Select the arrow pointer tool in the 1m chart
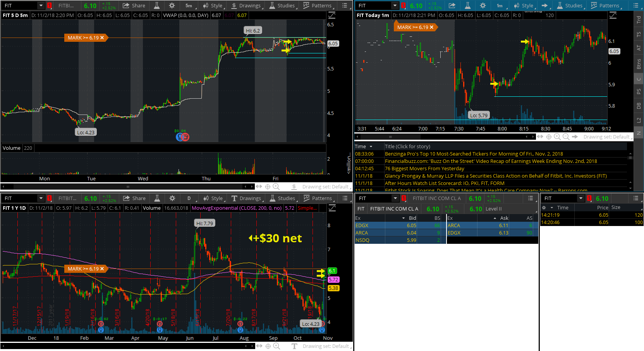This screenshot has width=644, height=351. pos(545,5)
